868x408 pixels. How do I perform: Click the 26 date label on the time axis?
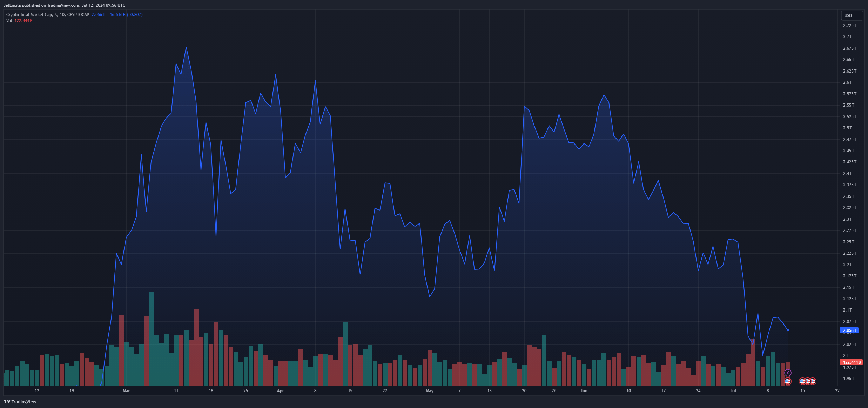tap(554, 391)
